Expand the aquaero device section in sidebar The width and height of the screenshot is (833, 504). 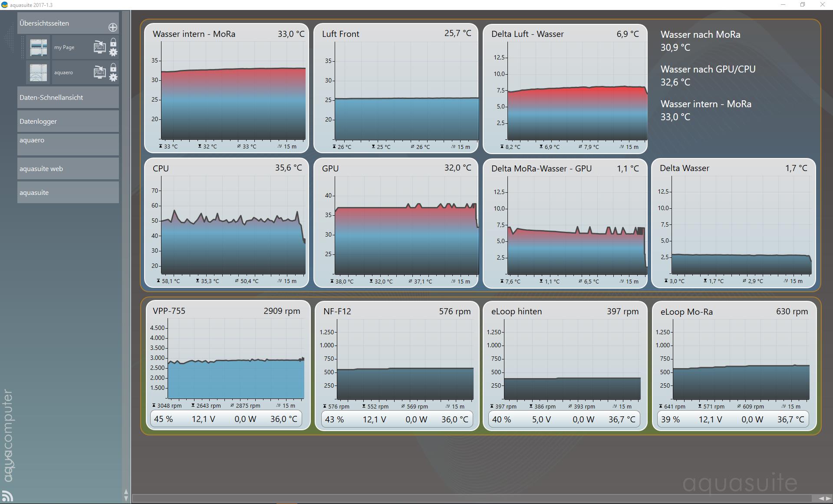[68, 145]
